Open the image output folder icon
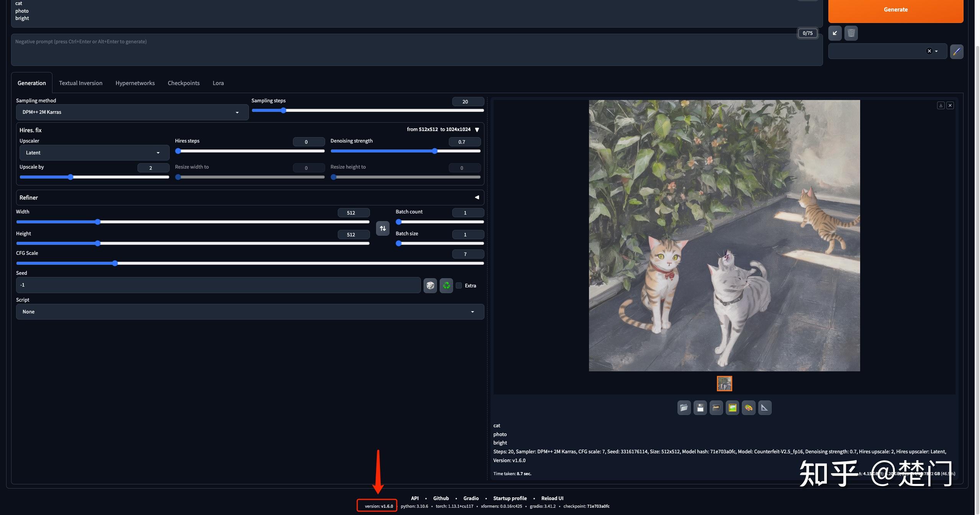Image resolution: width=980 pixels, height=515 pixels. coord(684,407)
